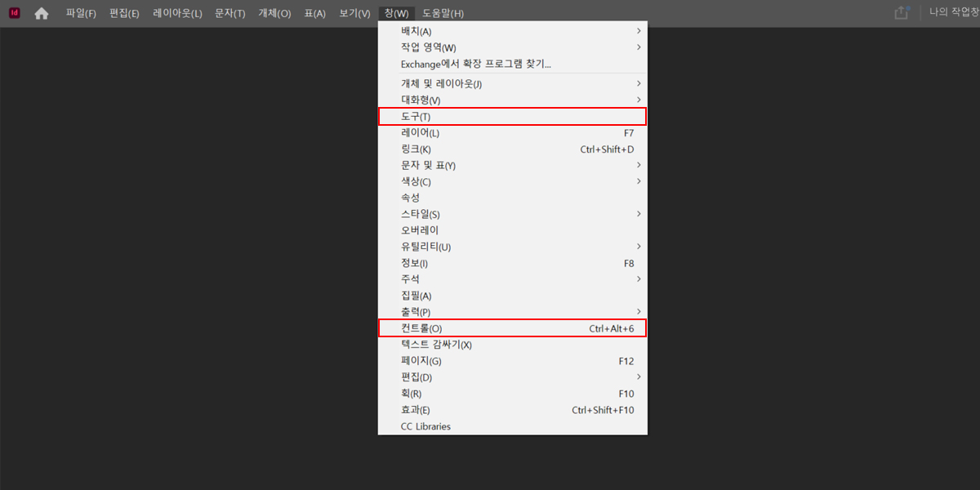Click the share/publish icon top right
This screenshot has width=980, height=490.
pyautogui.click(x=901, y=13)
